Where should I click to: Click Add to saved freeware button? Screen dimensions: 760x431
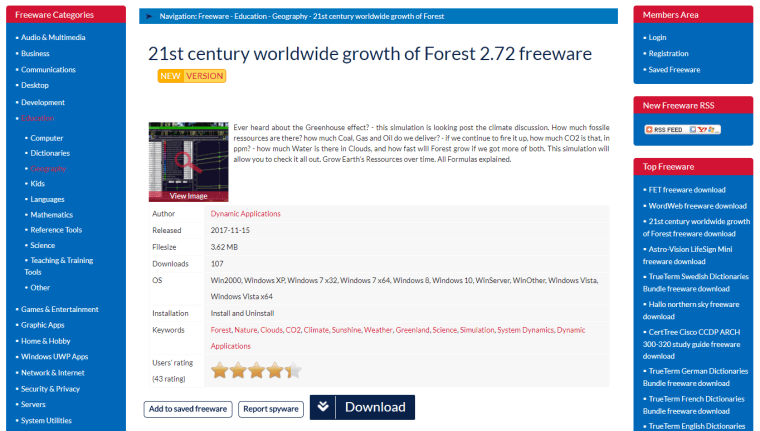188,409
